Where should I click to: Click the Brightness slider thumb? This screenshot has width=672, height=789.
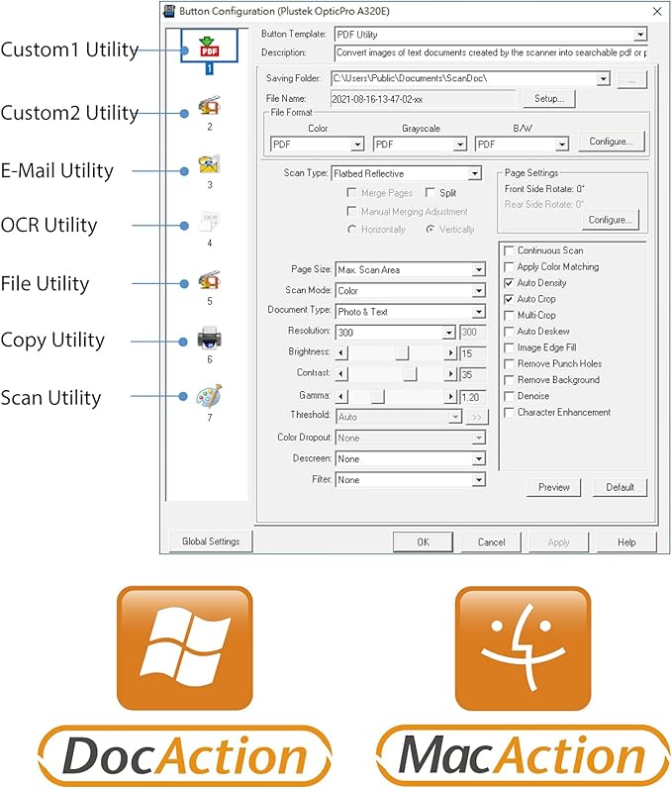coord(402,352)
